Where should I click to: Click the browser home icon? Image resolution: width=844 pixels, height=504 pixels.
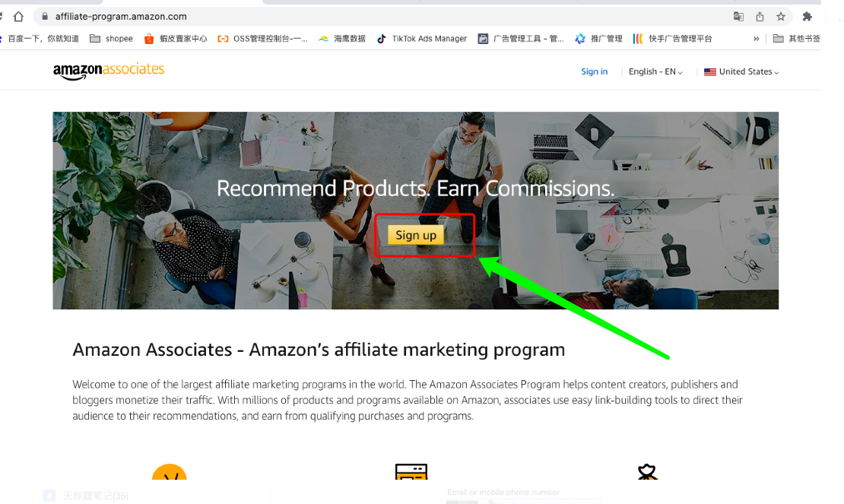pyautogui.click(x=18, y=17)
